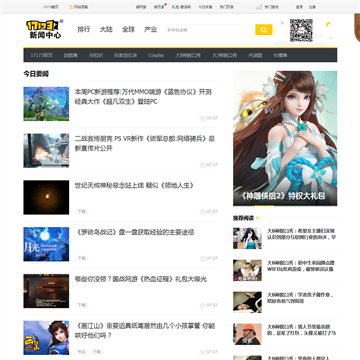Open 推荐阅读 item about 孩子做作业

tap(300, 298)
